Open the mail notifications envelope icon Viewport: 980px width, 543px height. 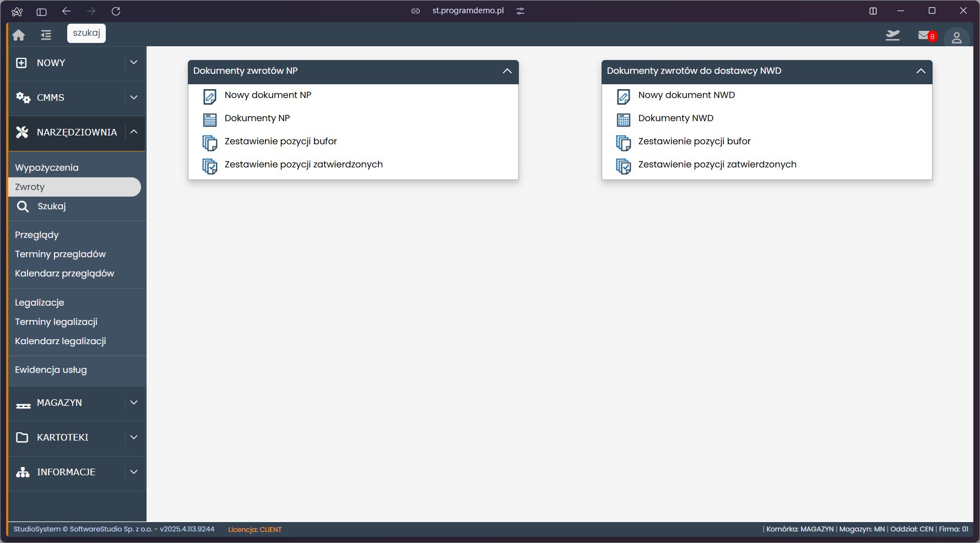924,35
